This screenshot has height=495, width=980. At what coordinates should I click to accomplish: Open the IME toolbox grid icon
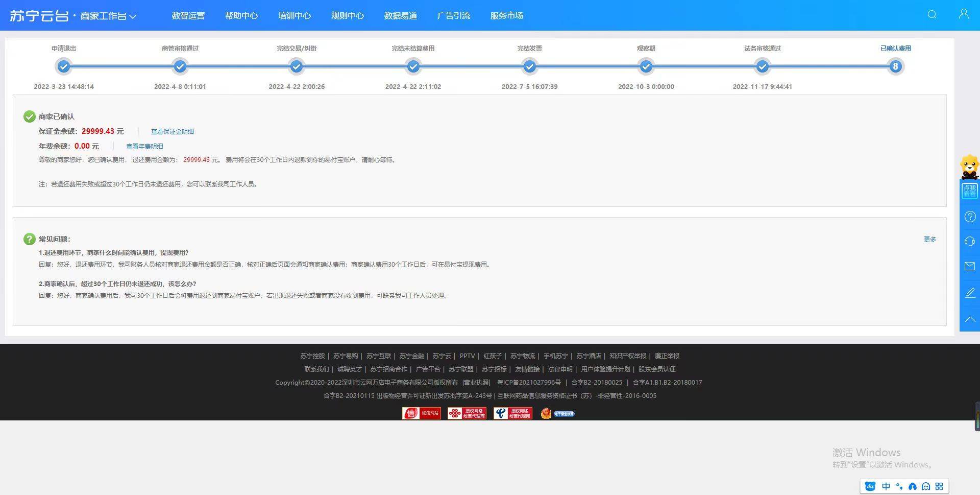click(939, 486)
